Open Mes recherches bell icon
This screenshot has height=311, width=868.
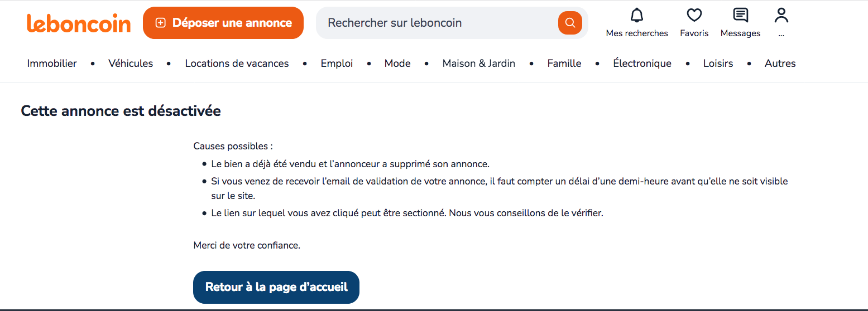tap(637, 15)
